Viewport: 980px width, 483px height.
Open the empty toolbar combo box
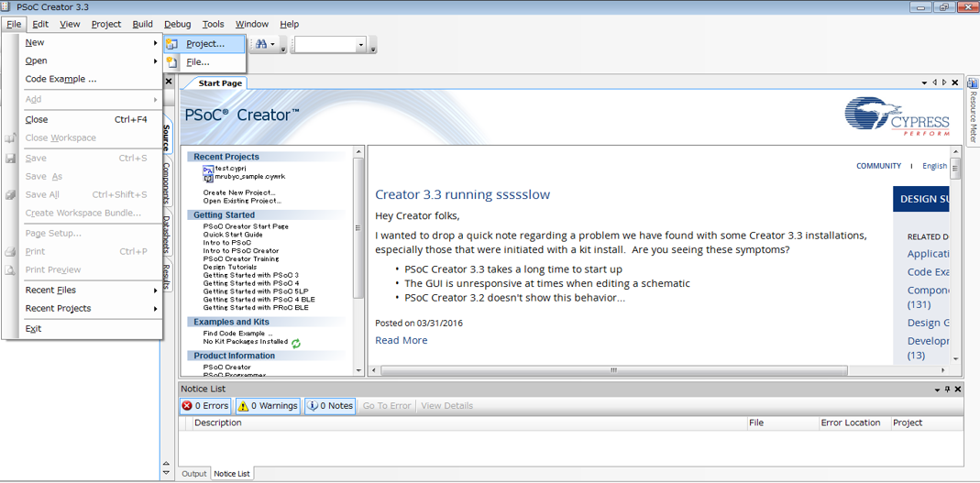coord(331,45)
